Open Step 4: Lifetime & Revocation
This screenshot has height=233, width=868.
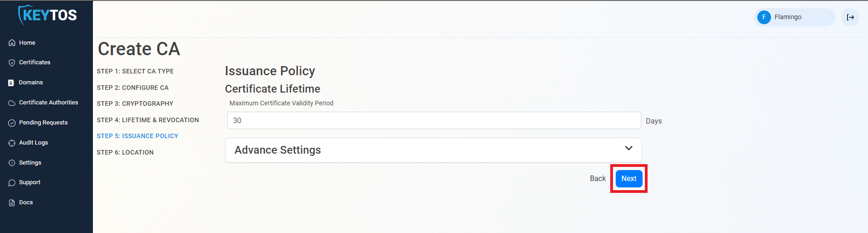[x=148, y=120]
